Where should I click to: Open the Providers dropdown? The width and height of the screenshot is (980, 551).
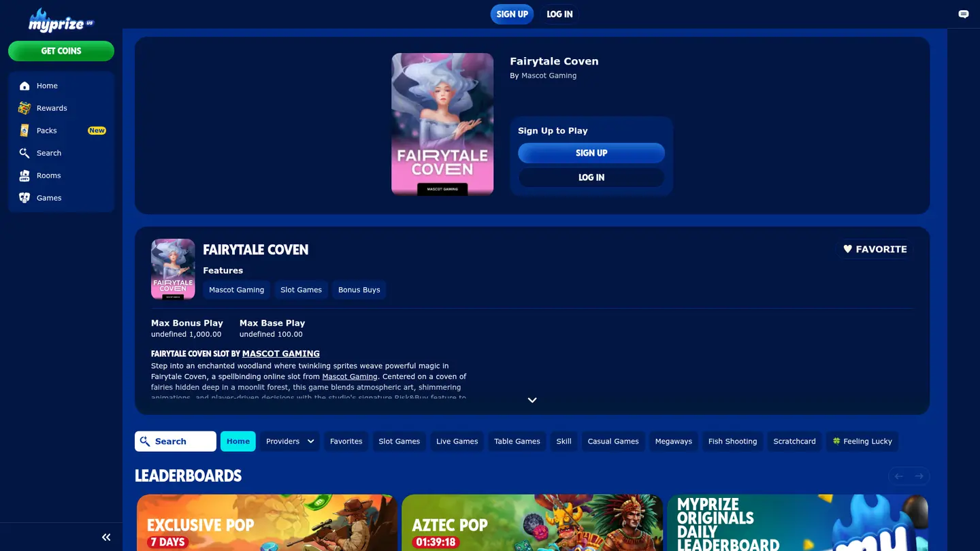click(x=290, y=441)
